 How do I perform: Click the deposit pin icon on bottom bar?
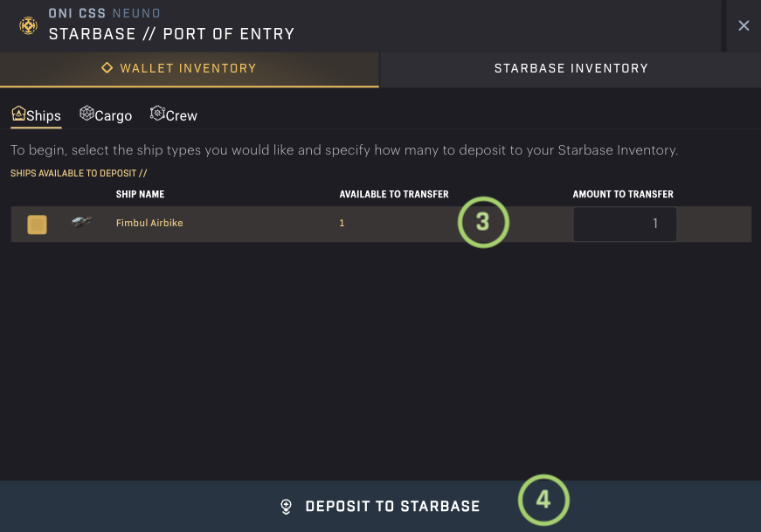pyautogui.click(x=286, y=507)
